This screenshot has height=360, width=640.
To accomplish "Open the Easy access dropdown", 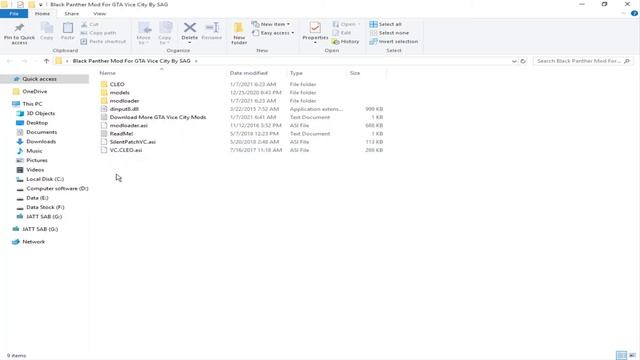I will click(x=273, y=33).
